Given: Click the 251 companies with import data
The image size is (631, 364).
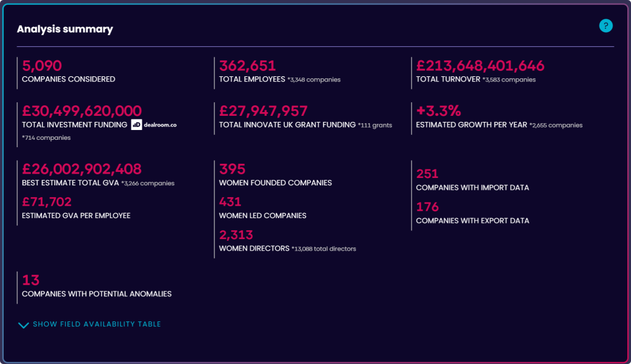Looking at the screenshot, I should pos(427,174).
